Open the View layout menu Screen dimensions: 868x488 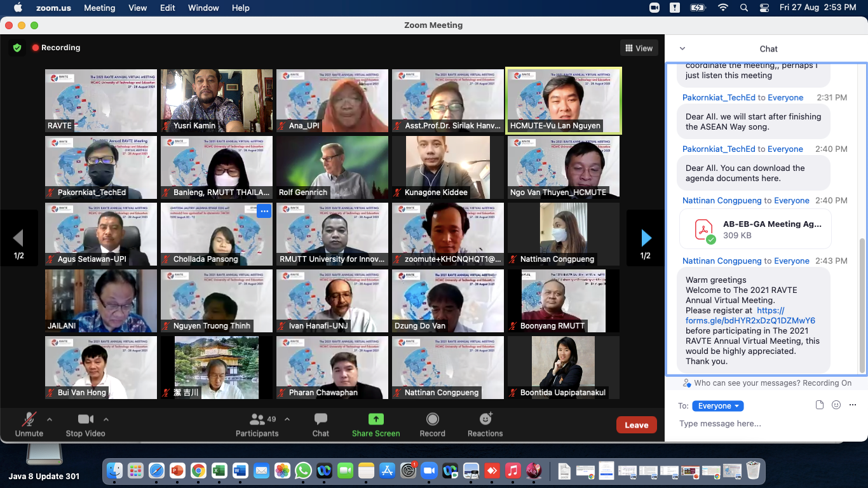tap(639, 48)
